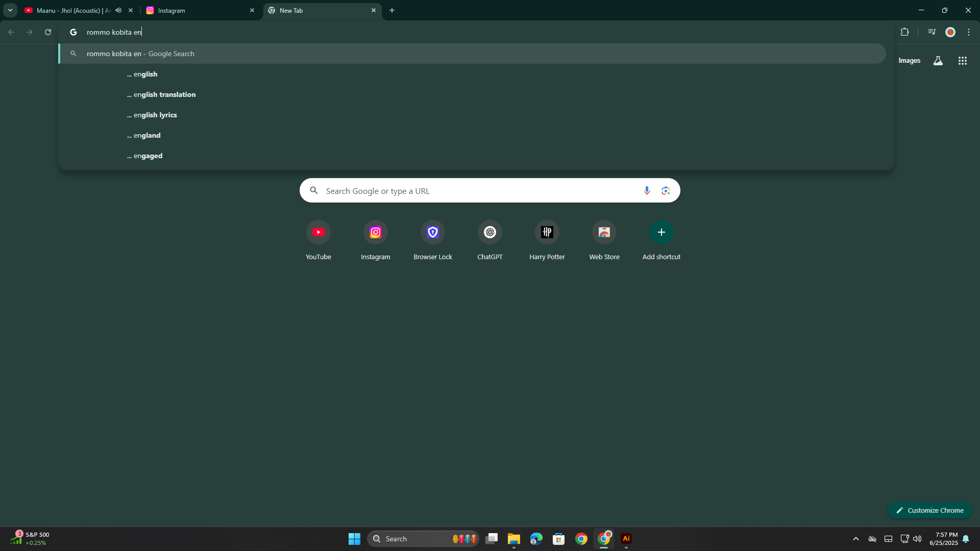The image size is (980, 551).
Task: Open Microsoft Store from the taskbar
Action: (x=559, y=539)
